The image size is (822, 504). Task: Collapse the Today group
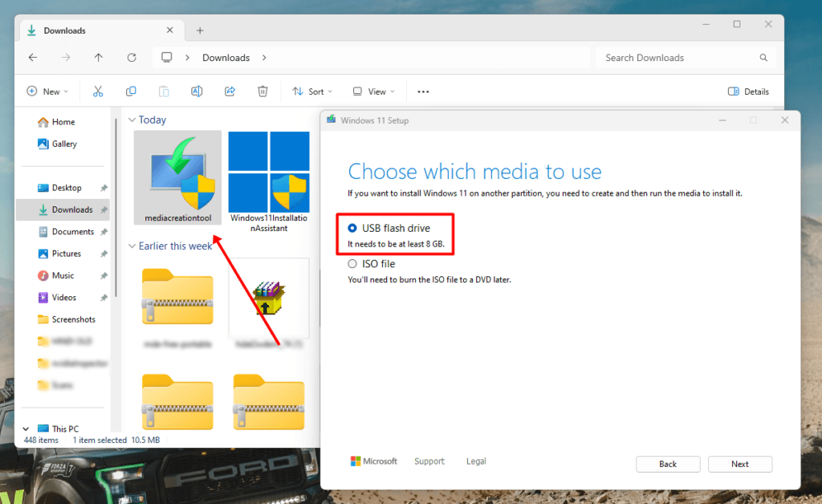(132, 120)
